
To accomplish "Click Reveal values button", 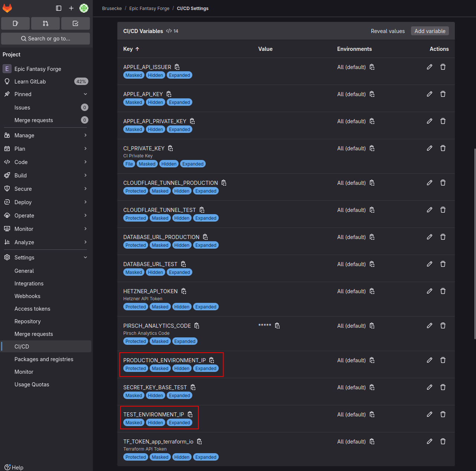I will (388, 31).
